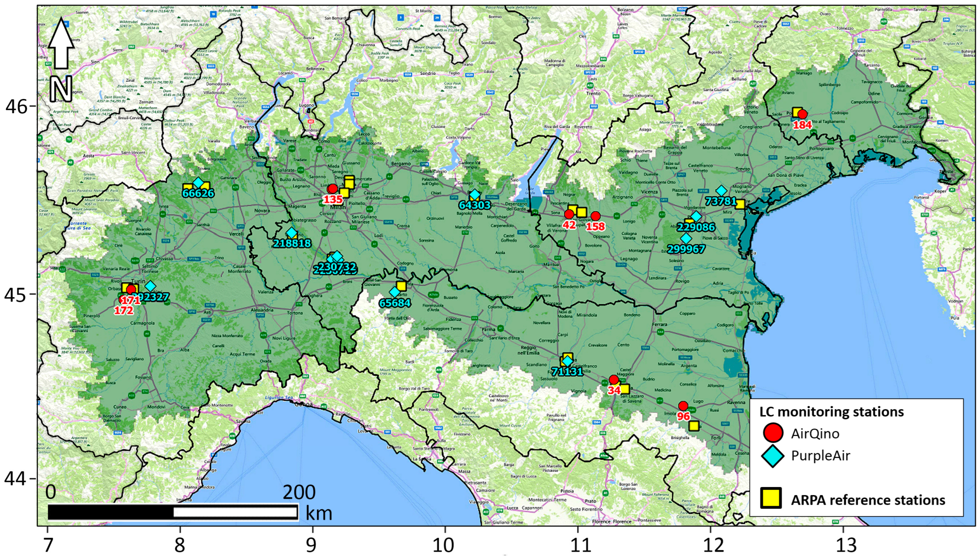Select the PurpleAir diamond marker 299967
The image size is (980, 559).
coord(686,239)
